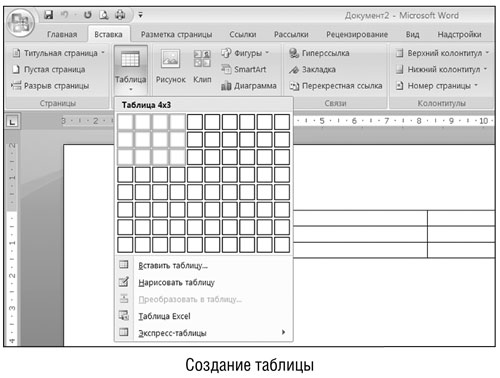Open the Фигуры shapes dropdown
The width and height of the screenshot is (500, 378).
click(x=267, y=53)
